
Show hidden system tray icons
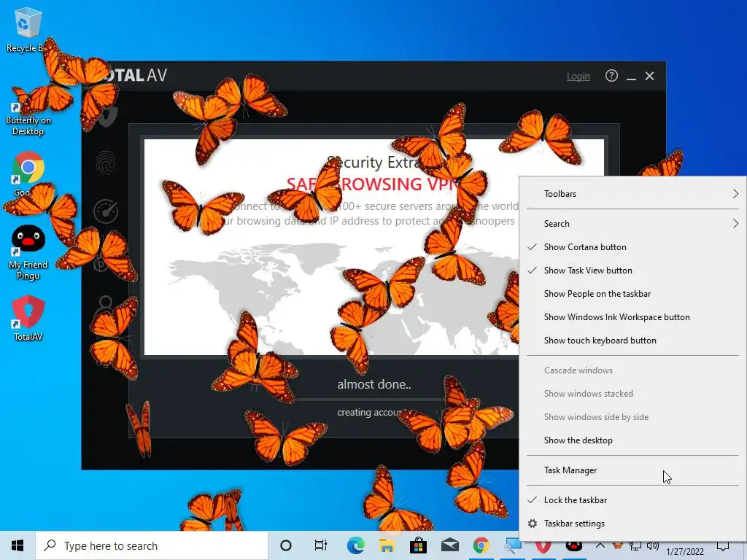point(600,545)
